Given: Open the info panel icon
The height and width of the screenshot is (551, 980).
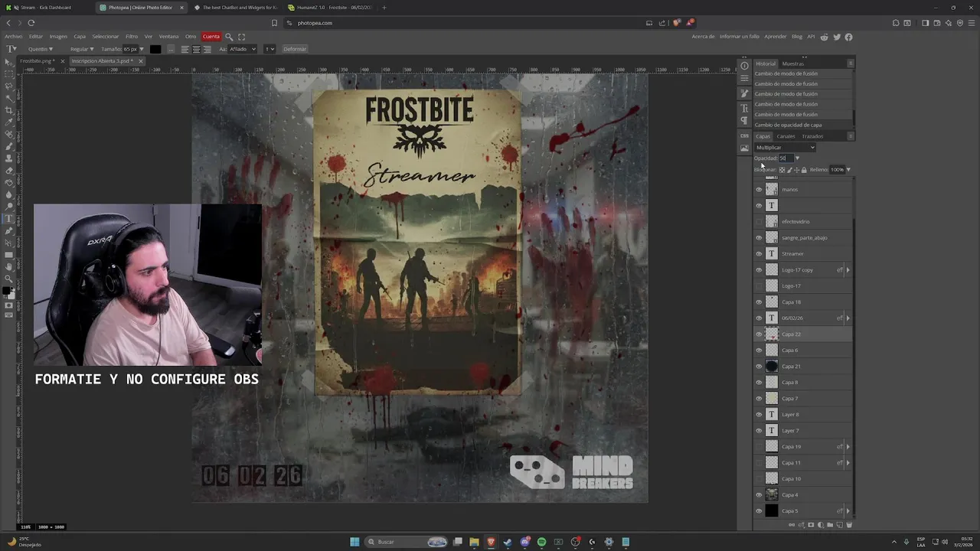Looking at the screenshot, I should click(x=744, y=66).
